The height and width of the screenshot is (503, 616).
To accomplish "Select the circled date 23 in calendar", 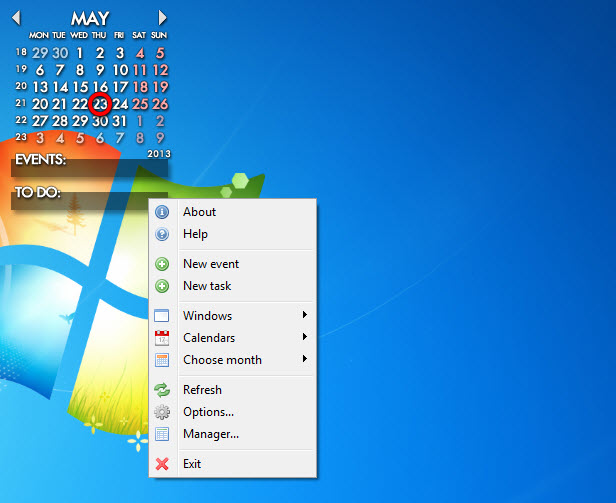I will coord(100,104).
